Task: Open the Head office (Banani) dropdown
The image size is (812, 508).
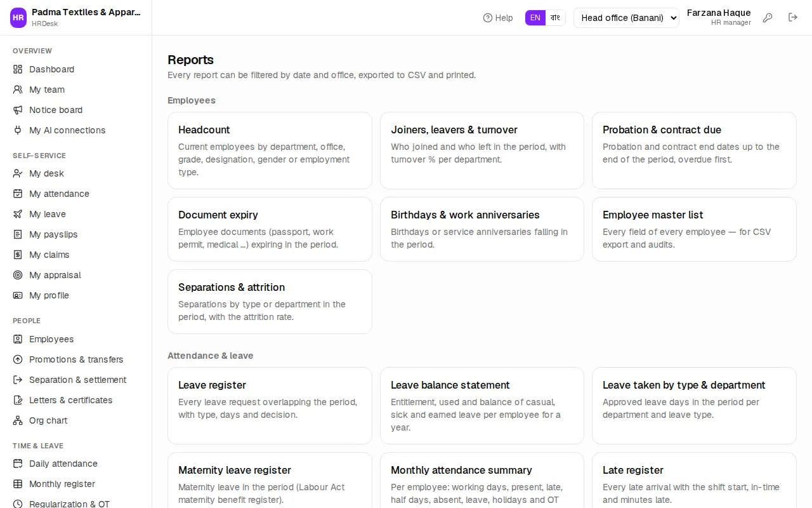Action: point(626,18)
